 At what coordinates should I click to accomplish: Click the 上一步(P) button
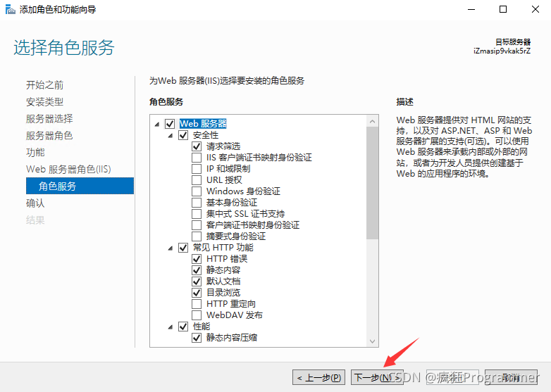pos(319,378)
